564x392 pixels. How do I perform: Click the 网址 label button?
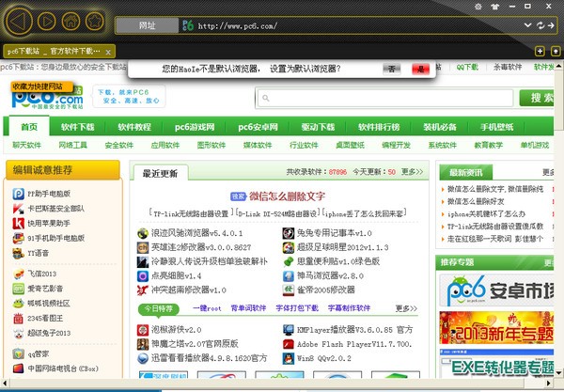148,25
